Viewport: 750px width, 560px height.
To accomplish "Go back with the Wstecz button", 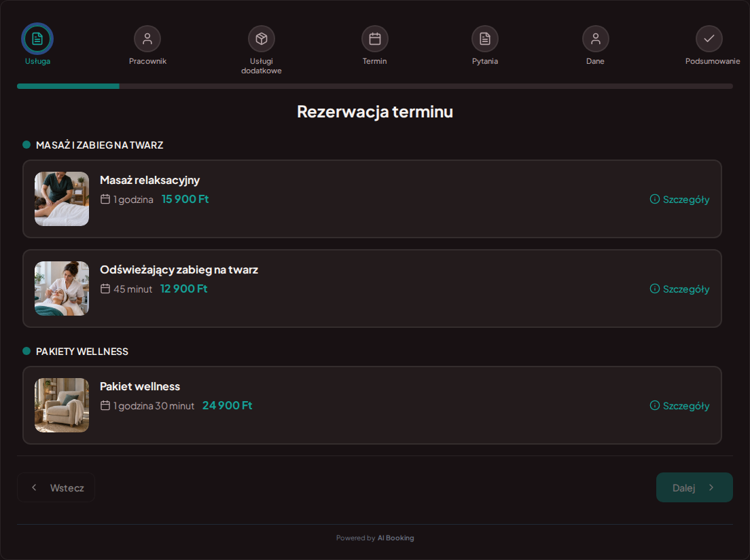I will click(x=56, y=487).
